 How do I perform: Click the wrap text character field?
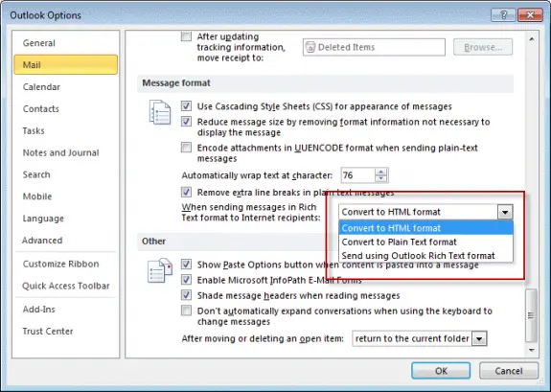tap(357, 175)
